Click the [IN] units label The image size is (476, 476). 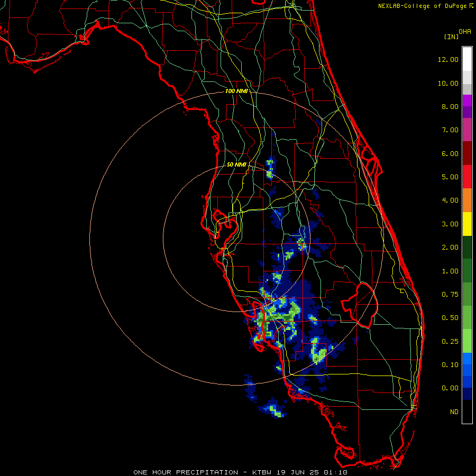click(451, 36)
